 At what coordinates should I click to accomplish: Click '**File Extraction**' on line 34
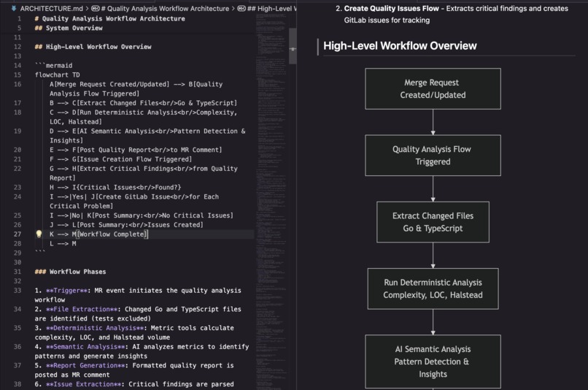(x=82, y=309)
